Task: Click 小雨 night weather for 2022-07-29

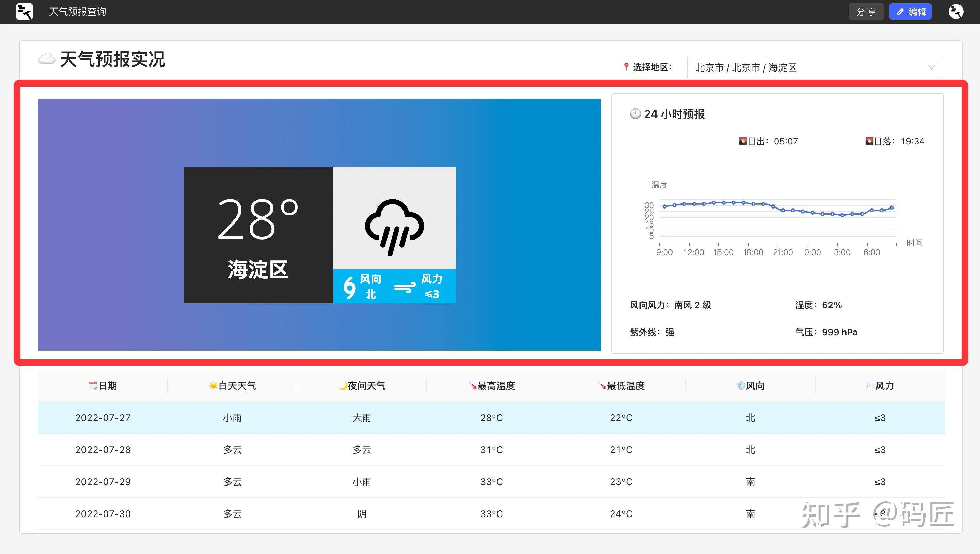Action: [362, 482]
